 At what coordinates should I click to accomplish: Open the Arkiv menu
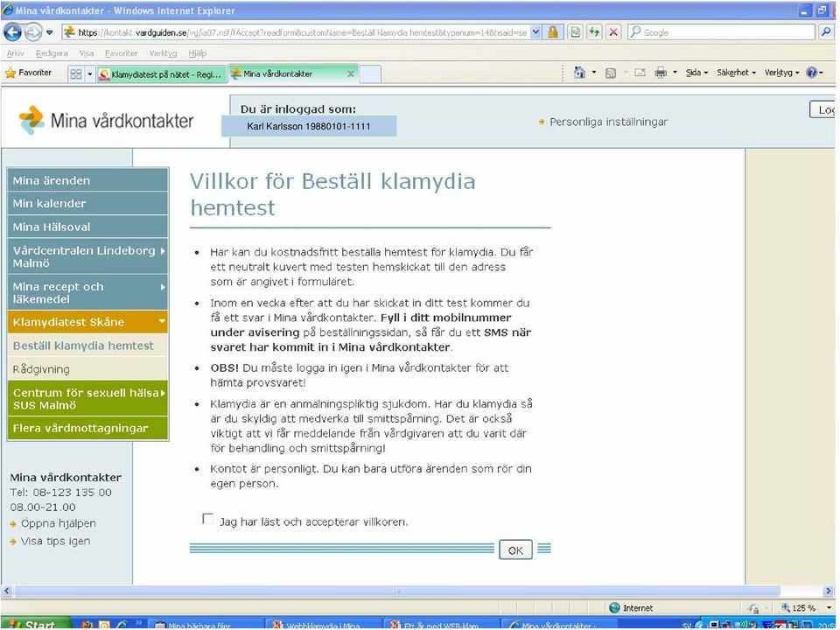tap(15, 53)
